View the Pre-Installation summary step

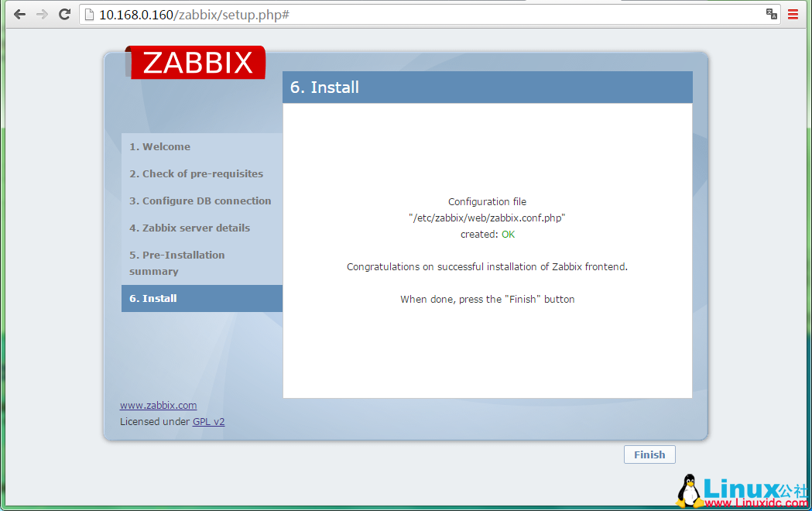point(177,262)
